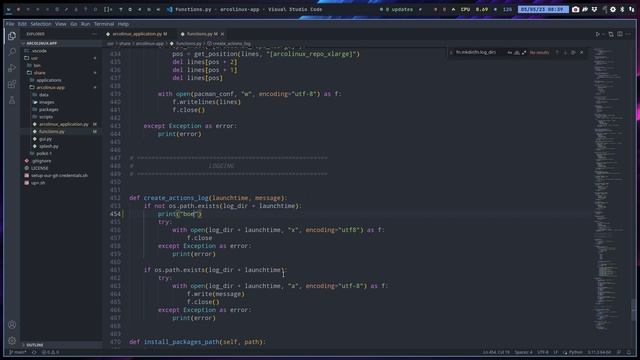Open the Search view in the activity bar

(x=12, y=52)
